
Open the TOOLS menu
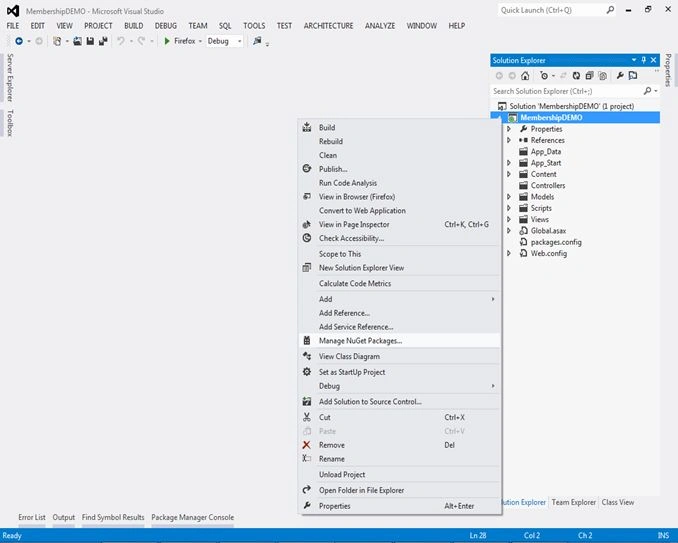[x=254, y=26]
